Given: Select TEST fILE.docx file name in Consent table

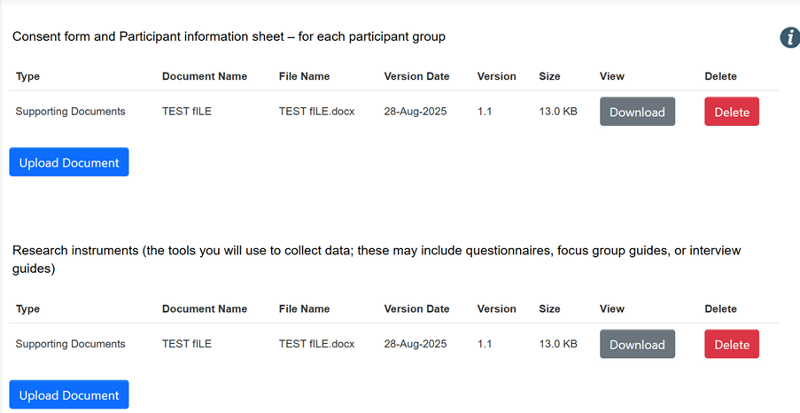Looking at the screenshot, I should [x=316, y=112].
